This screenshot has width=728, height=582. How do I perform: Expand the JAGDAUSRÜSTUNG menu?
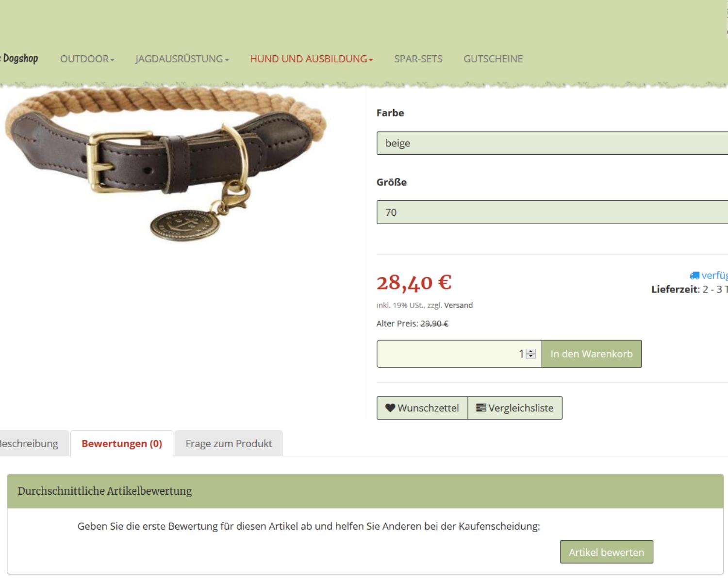tap(182, 59)
